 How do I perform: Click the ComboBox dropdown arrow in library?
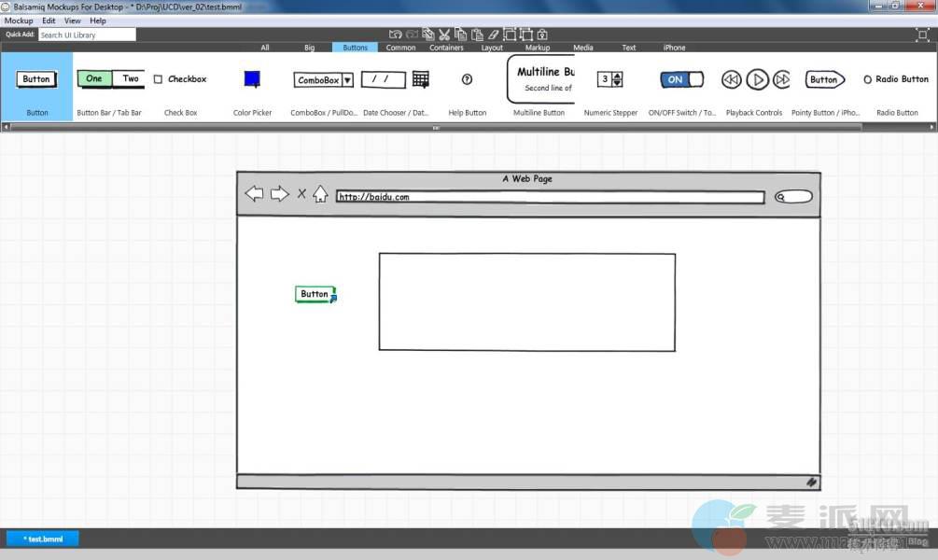347,80
